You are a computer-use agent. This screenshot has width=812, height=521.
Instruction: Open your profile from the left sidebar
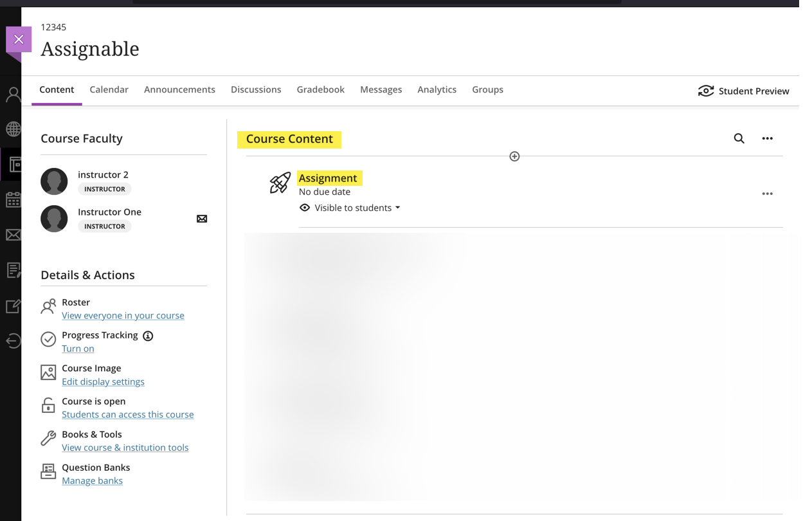click(13, 93)
